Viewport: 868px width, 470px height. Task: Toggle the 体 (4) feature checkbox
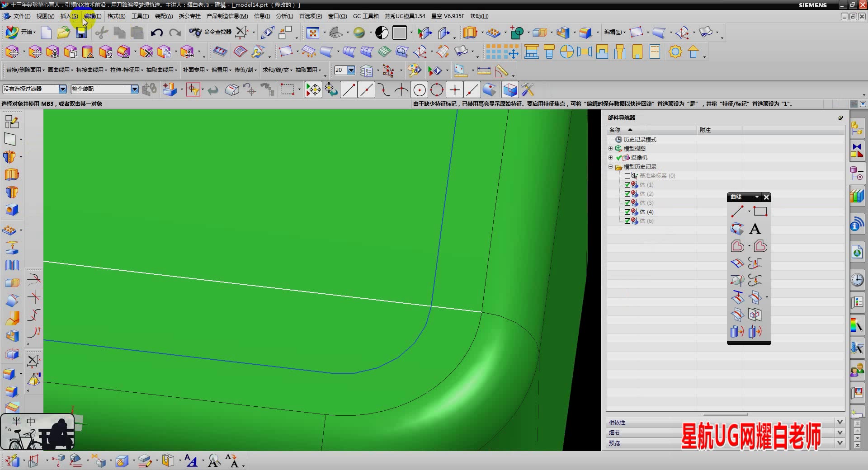(627, 212)
